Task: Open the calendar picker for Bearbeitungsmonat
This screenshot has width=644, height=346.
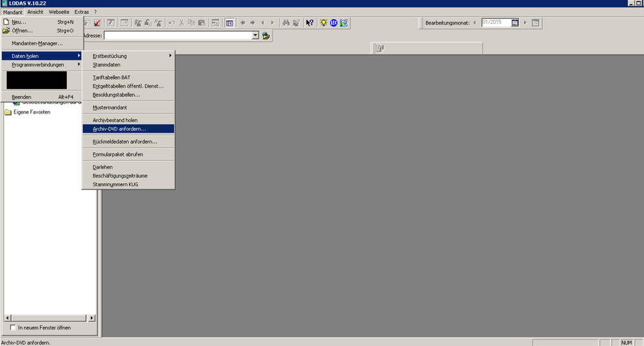Action: point(515,23)
